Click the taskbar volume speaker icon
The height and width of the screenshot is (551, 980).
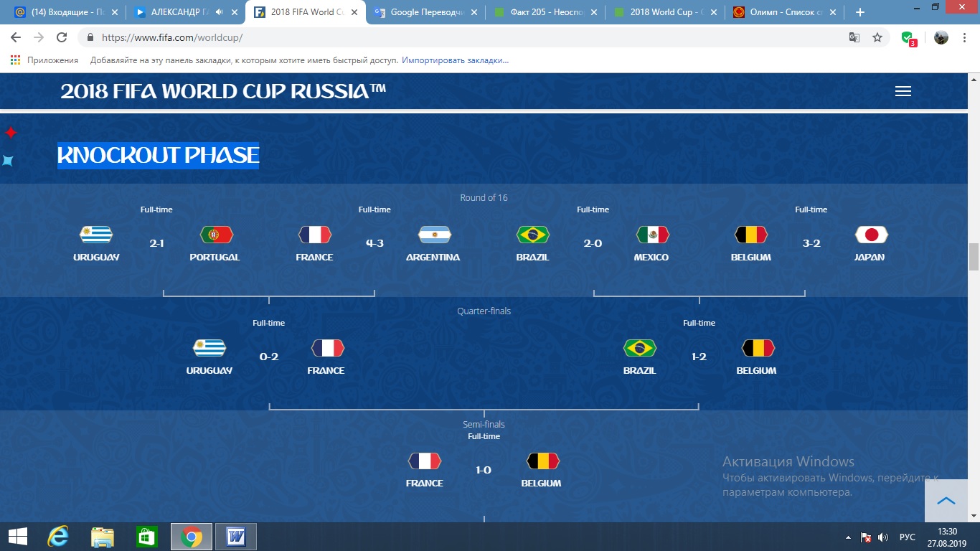click(883, 537)
